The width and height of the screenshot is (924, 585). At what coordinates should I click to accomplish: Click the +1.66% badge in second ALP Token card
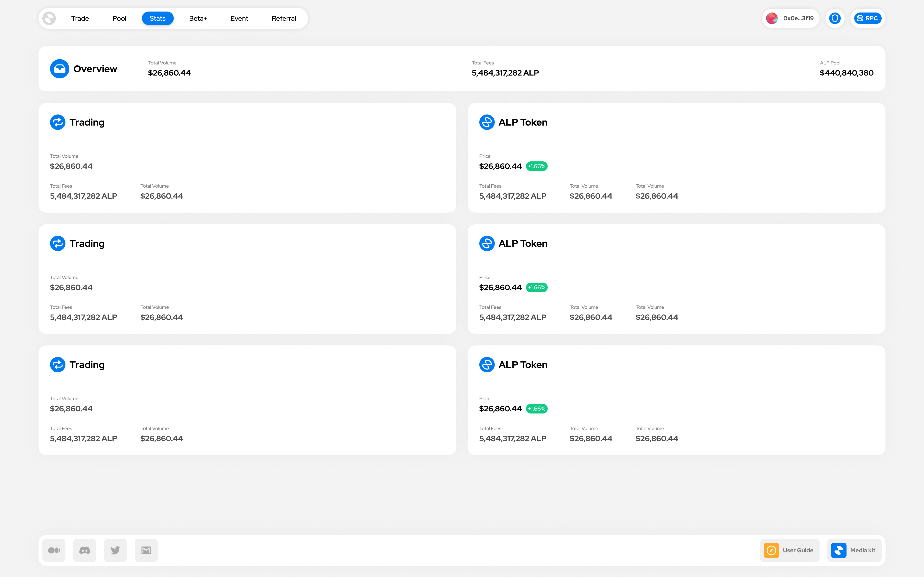pos(536,287)
